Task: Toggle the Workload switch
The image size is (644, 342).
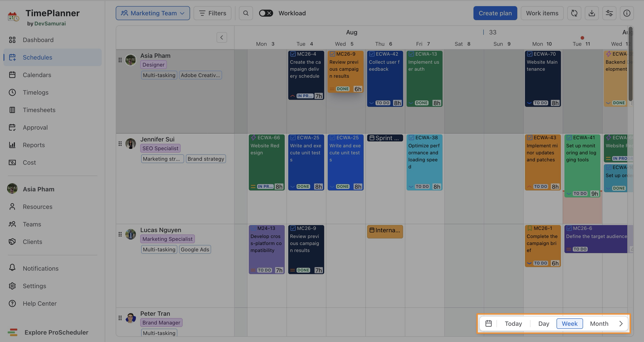Action: [x=266, y=13]
